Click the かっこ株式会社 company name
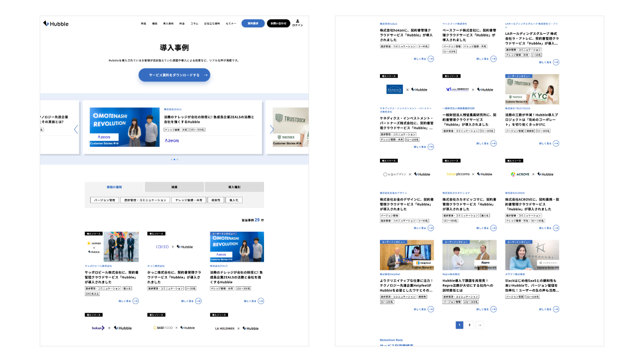The width and height of the screenshot is (644, 362). [156, 265]
